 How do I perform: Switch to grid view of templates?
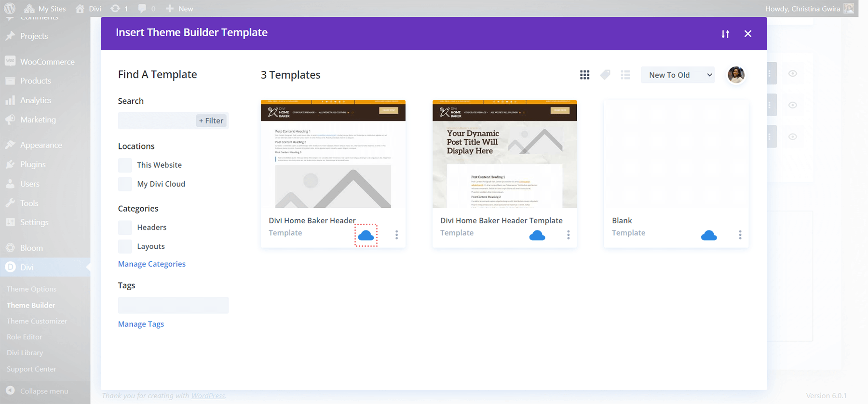click(x=584, y=75)
